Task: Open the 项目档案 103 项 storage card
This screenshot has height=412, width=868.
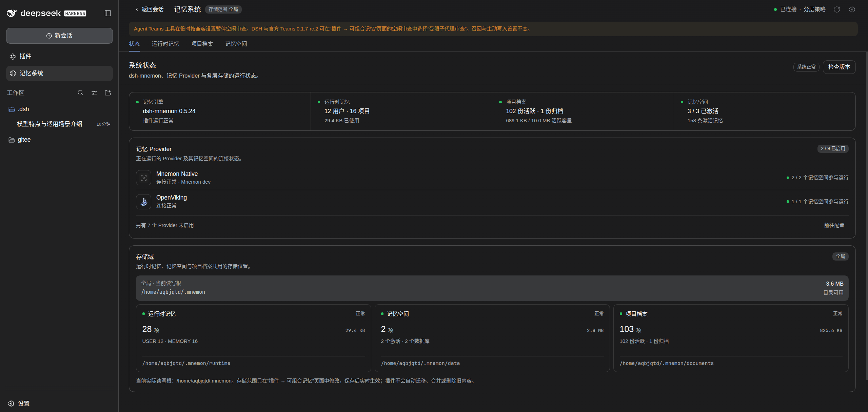Action: [x=731, y=338]
